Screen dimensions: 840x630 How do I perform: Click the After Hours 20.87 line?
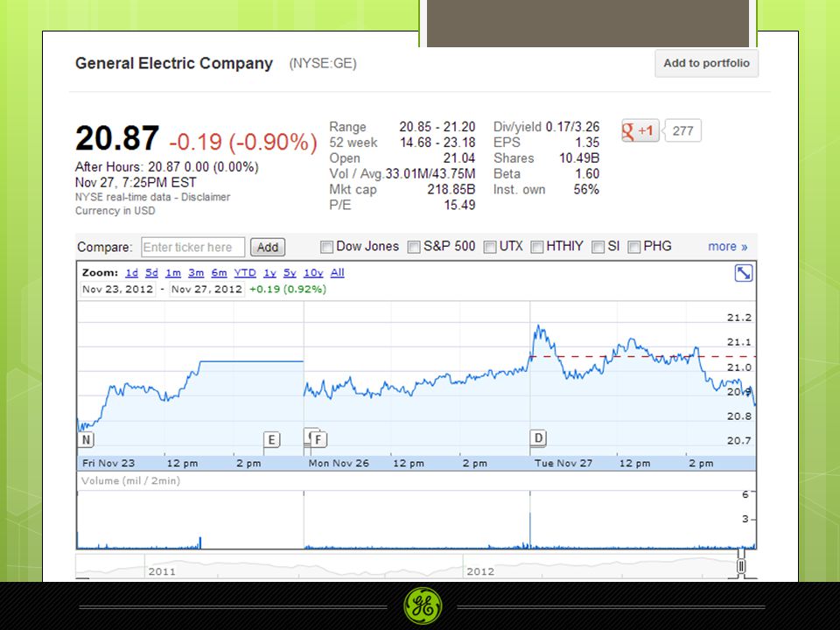pos(166,167)
